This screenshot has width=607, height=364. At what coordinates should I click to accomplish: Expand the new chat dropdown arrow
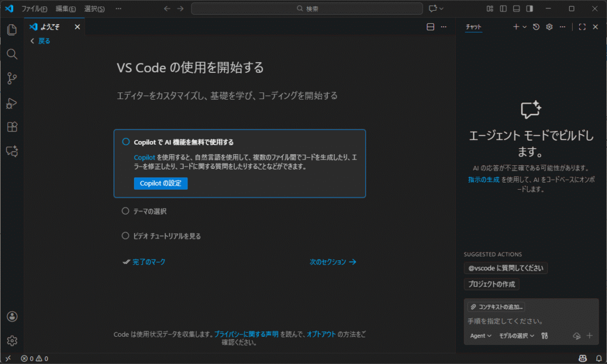(x=525, y=27)
